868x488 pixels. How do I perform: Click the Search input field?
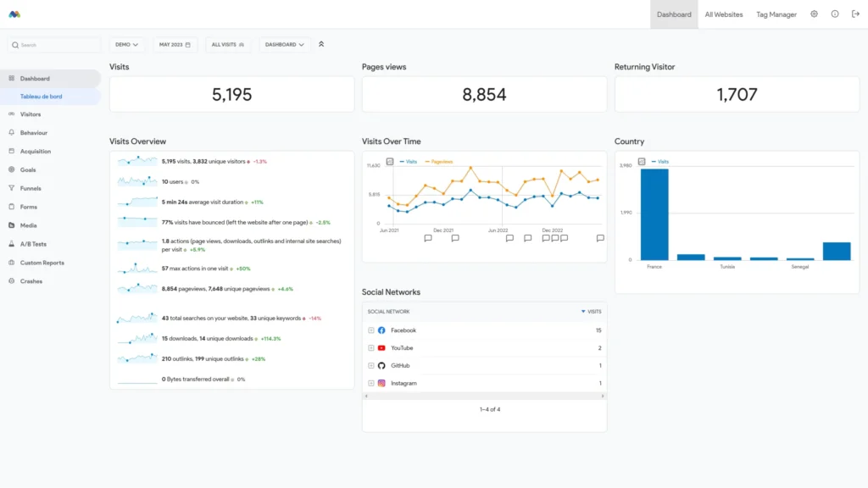click(x=55, y=45)
